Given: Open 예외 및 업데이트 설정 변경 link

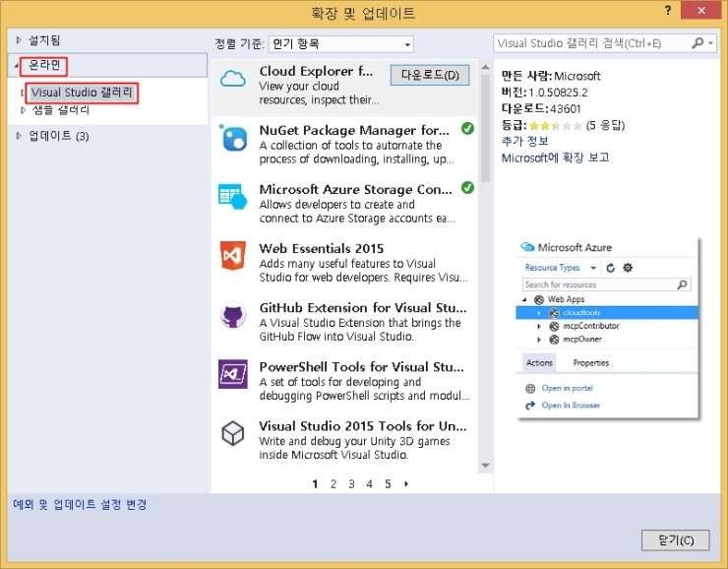Looking at the screenshot, I should [x=80, y=504].
